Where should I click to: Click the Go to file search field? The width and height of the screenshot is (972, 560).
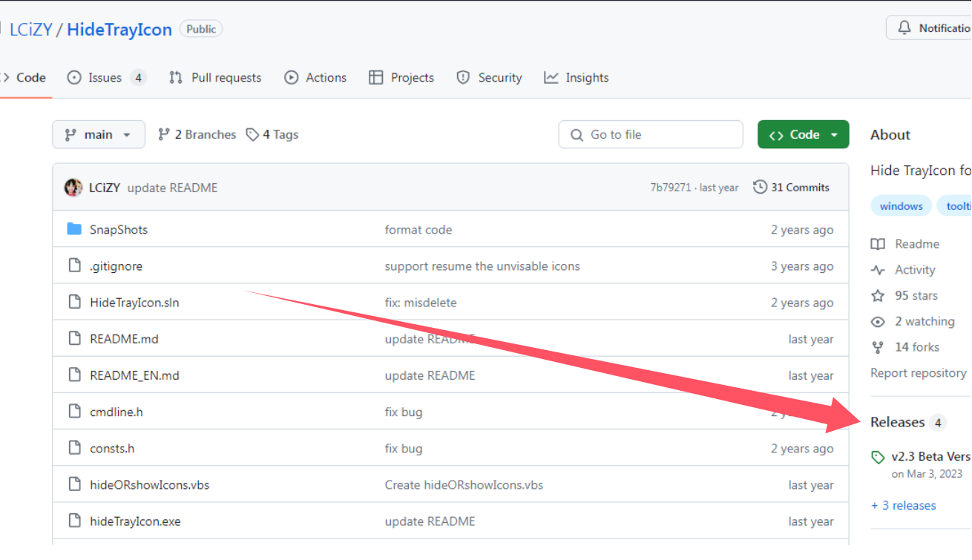click(651, 134)
